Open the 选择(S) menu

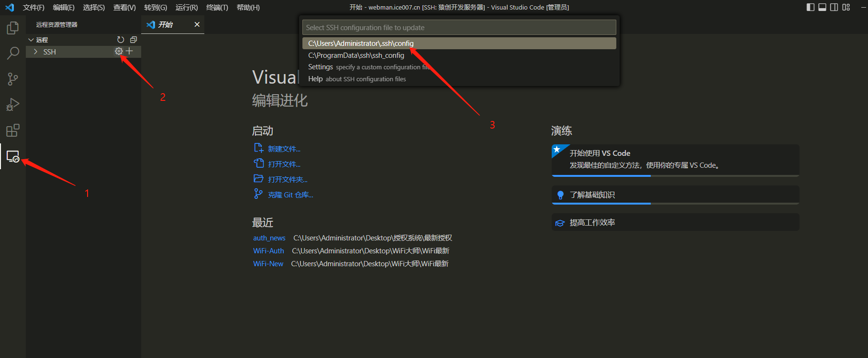tap(94, 7)
